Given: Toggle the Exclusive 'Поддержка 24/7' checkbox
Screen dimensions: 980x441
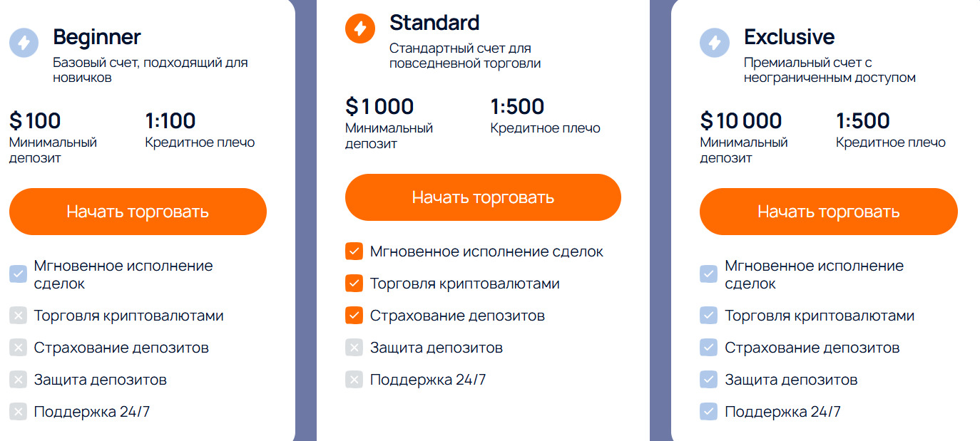Looking at the screenshot, I should click(x=708, y=412).
